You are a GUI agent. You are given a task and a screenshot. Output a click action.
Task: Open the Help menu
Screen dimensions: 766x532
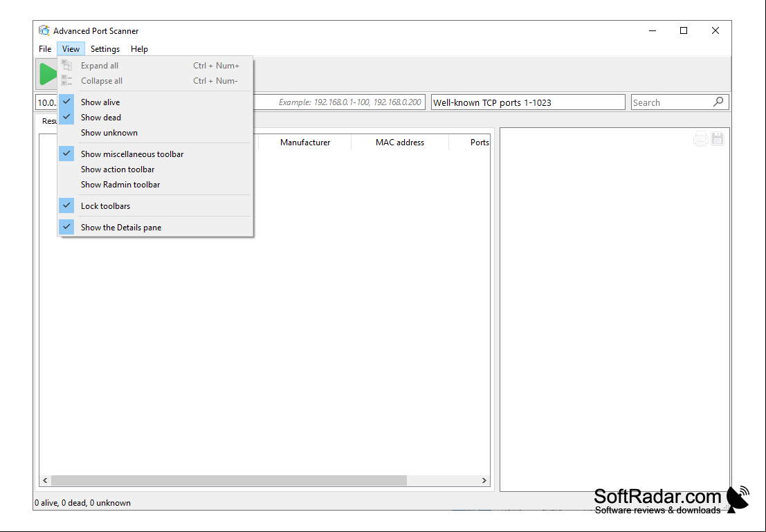coord(139,49)
